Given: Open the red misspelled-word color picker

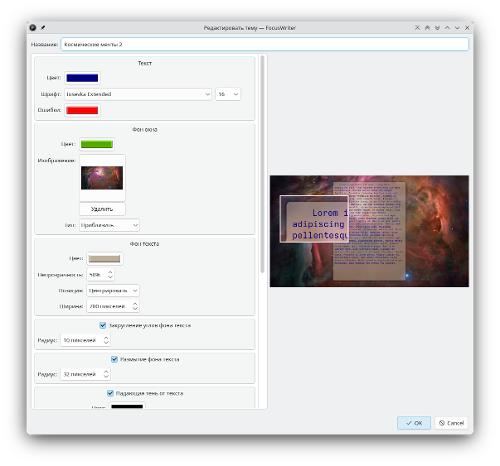Looking at the screenshot, I should tap(82, 110).
